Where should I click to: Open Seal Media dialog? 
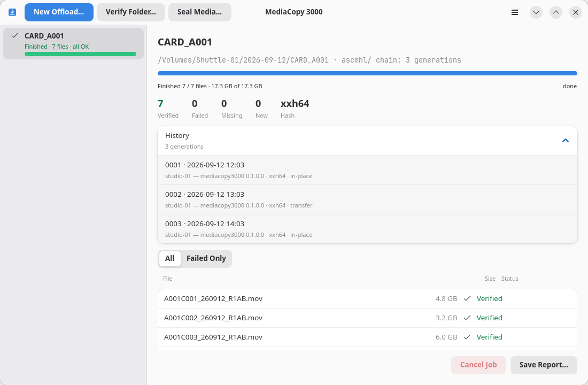[x=199, y=12]
